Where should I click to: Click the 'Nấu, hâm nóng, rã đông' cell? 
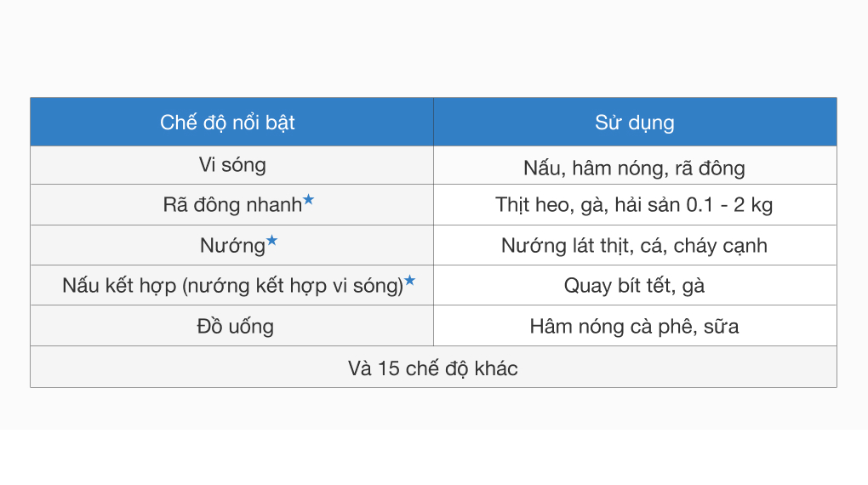pos(634,168)
